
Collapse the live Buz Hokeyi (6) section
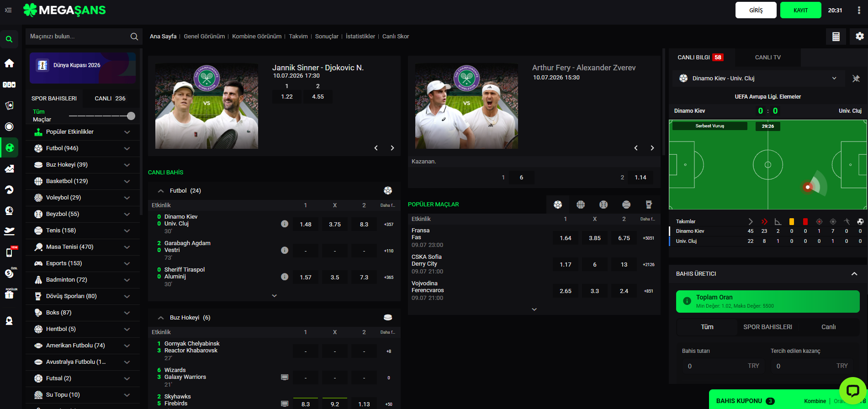(x=161, y=318)
